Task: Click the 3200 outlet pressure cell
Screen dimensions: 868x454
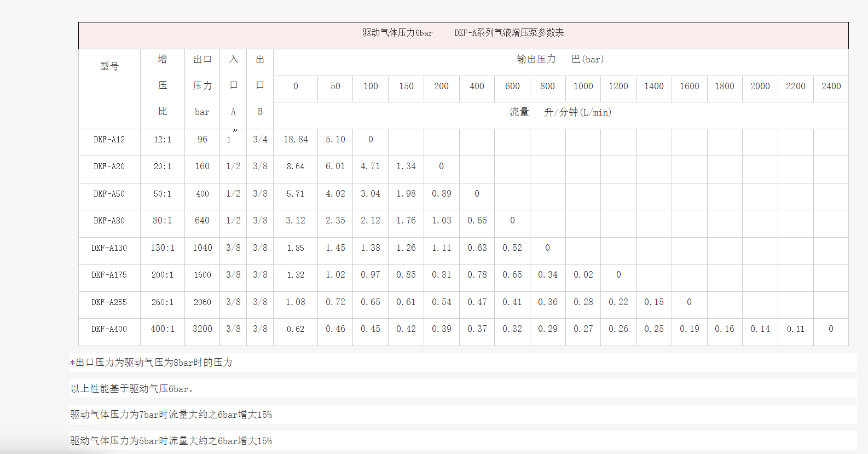Action: tap(202, 329)
